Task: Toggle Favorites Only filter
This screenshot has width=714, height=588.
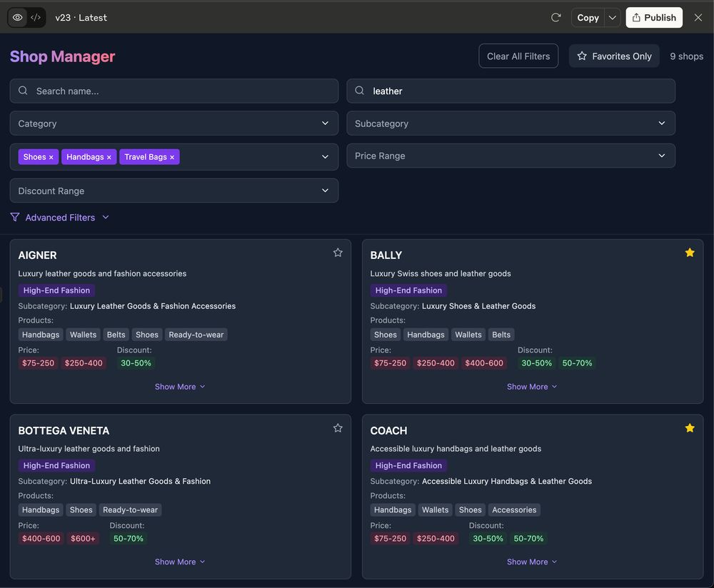Action: (x=614, y=56)
